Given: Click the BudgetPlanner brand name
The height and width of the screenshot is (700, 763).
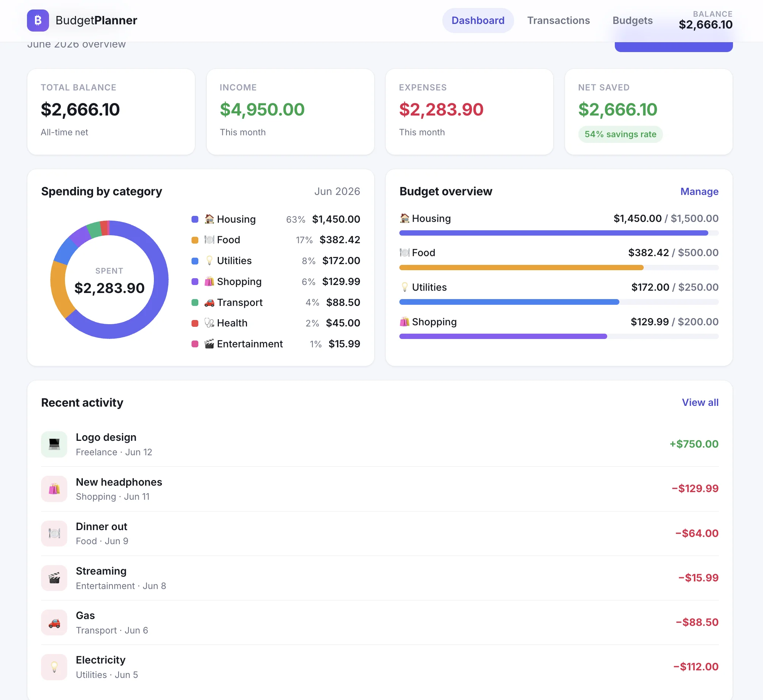Looking at the screenshot, I should (96, 21).
